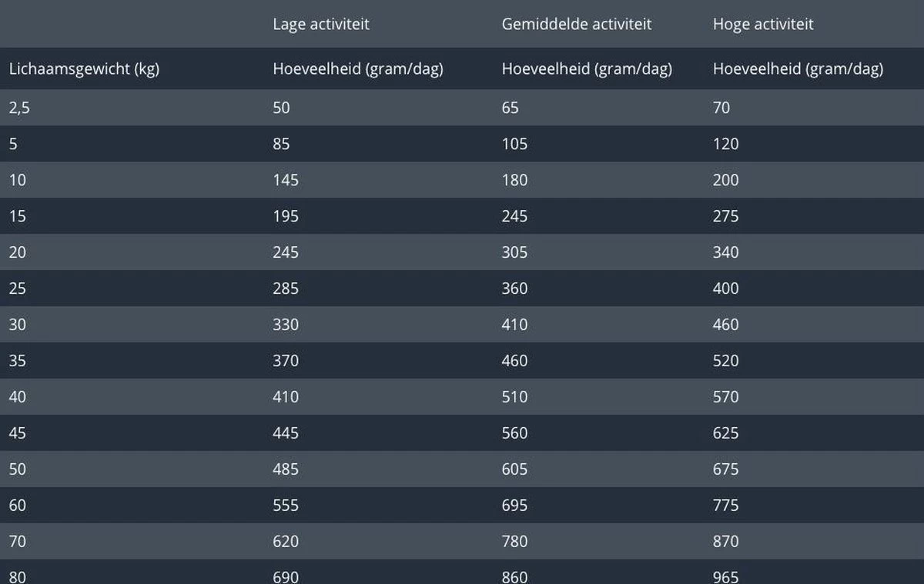Click the 40 kg body weight cell
924x584 pixels.
point(17,397)
